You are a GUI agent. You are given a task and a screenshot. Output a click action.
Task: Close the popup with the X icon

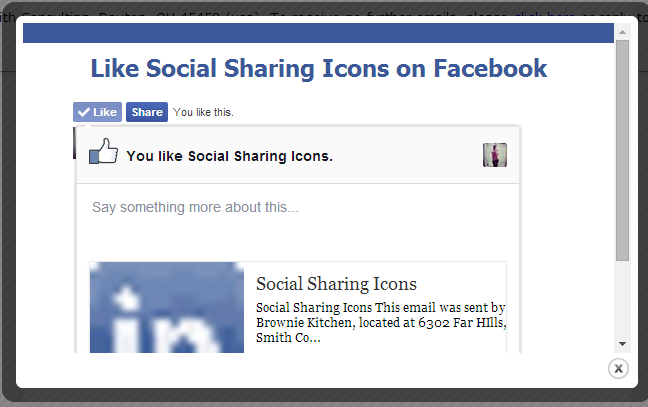618,369
